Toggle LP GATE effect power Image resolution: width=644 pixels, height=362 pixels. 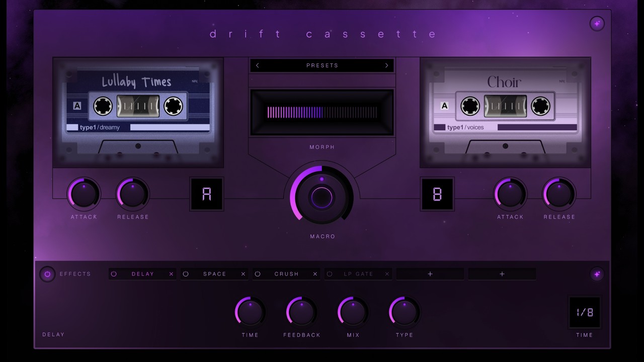click(330, 274)
